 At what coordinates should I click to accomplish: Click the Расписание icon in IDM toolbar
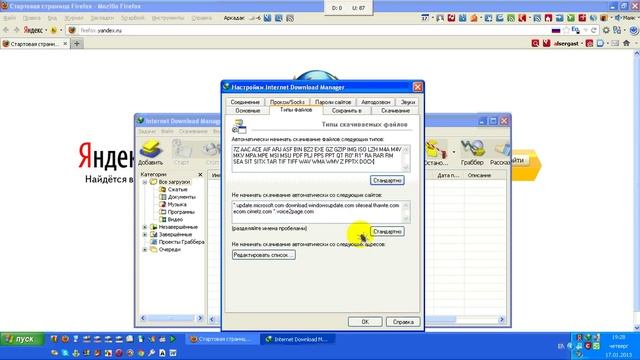click(x=500, y=153)
